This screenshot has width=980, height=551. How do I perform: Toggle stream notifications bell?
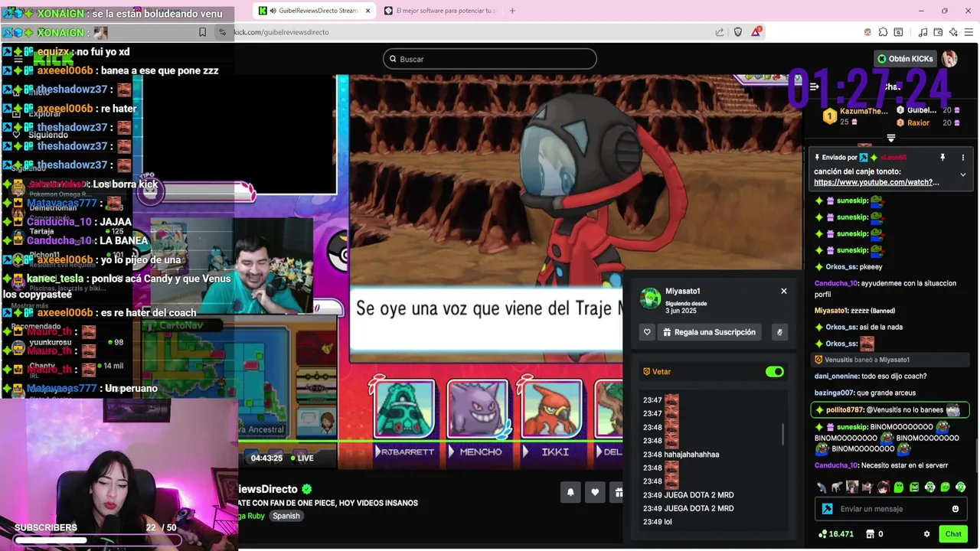click(570, 492)
